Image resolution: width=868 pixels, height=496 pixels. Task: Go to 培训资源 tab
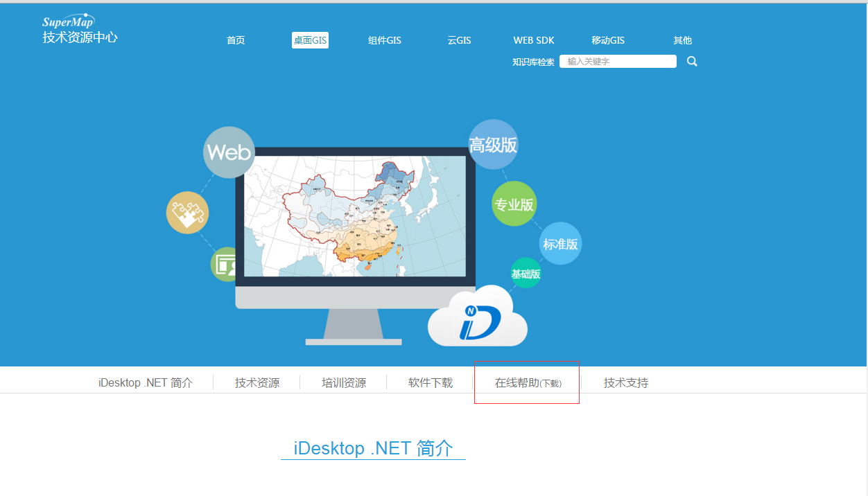pyautogui.click(x=344, y=382)
